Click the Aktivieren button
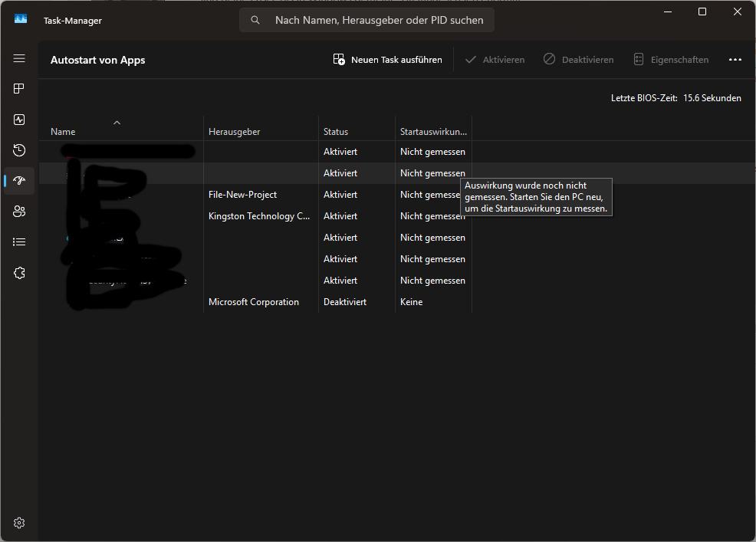Screen dimensions: 756x542 495,60
